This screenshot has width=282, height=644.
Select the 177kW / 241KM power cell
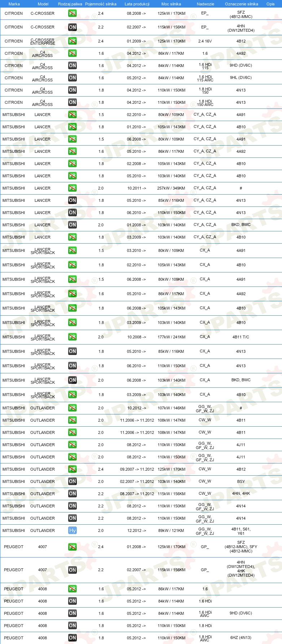pyautogui.click(x=171, y=337)
